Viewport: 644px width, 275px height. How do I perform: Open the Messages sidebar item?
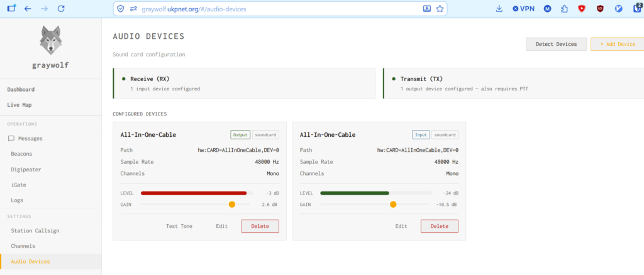[x=30, y=139]
